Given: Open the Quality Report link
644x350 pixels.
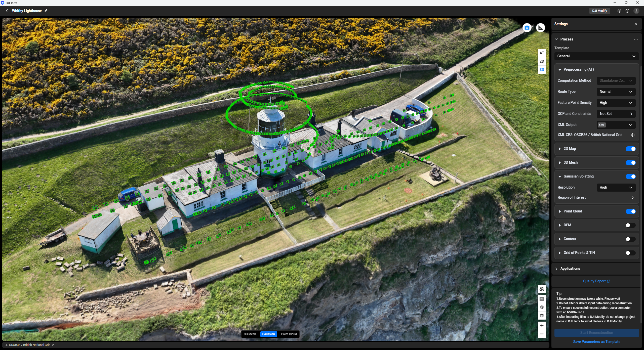Looking at the screenshot, I should (x=596, y=281).
